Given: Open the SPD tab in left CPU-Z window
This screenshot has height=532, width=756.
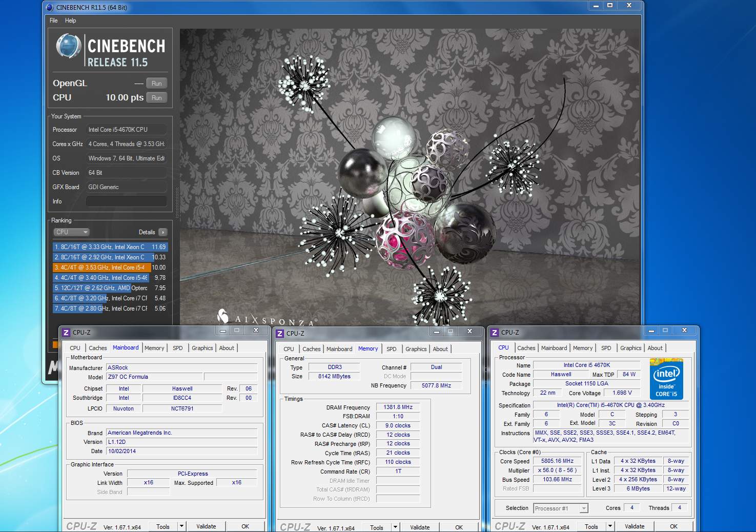Looking at the screenshot, I should [177, 348].
